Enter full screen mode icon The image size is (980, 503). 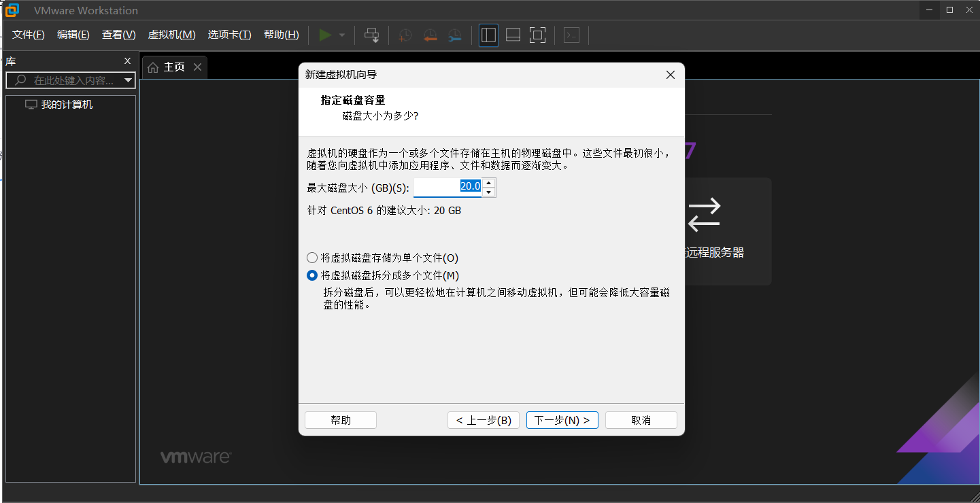click(537, 35)
